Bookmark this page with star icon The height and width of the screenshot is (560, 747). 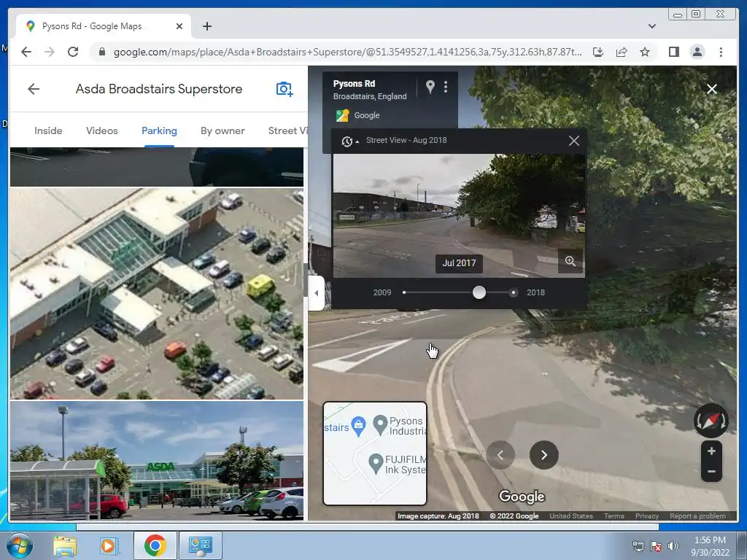click(x=645, y=52)
